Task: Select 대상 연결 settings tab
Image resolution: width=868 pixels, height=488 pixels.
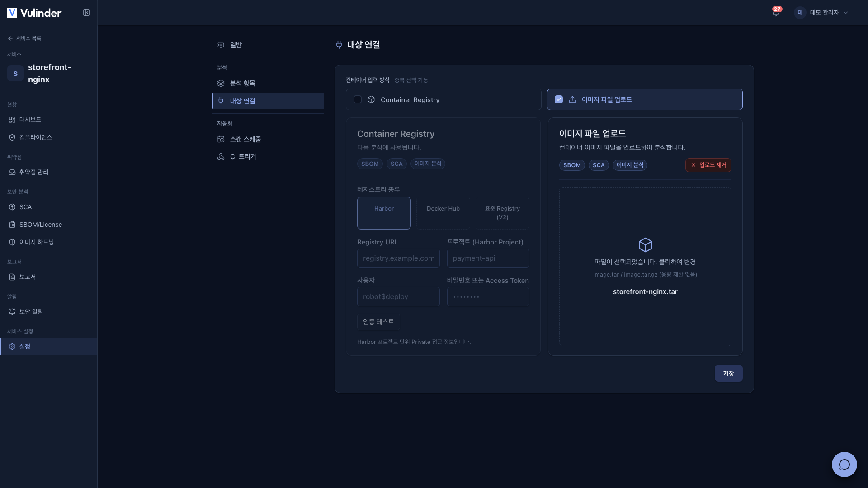Action: (x=268, y=101)
